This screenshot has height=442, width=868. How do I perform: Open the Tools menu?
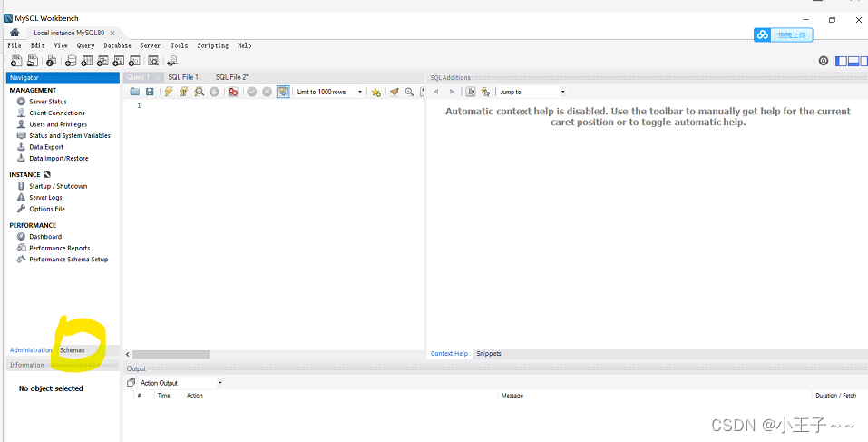[179, 45]
